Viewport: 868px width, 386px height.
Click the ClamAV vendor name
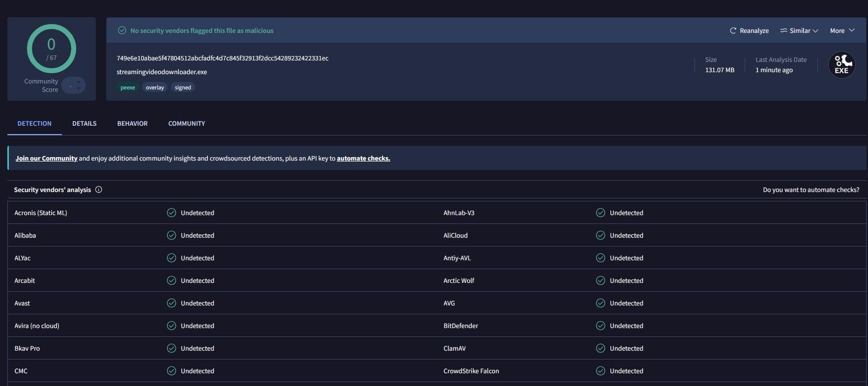point(455,348)
